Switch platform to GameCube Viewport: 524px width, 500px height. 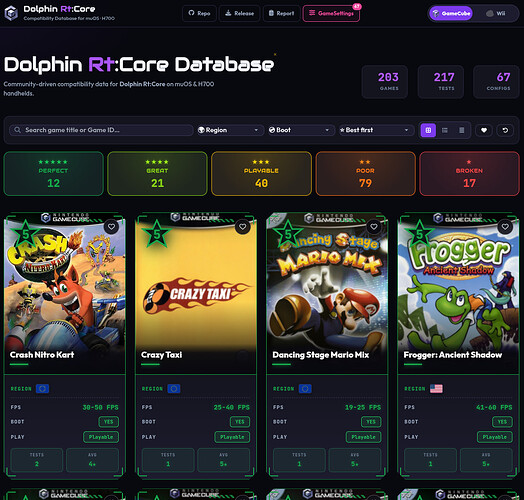point(451,13)
